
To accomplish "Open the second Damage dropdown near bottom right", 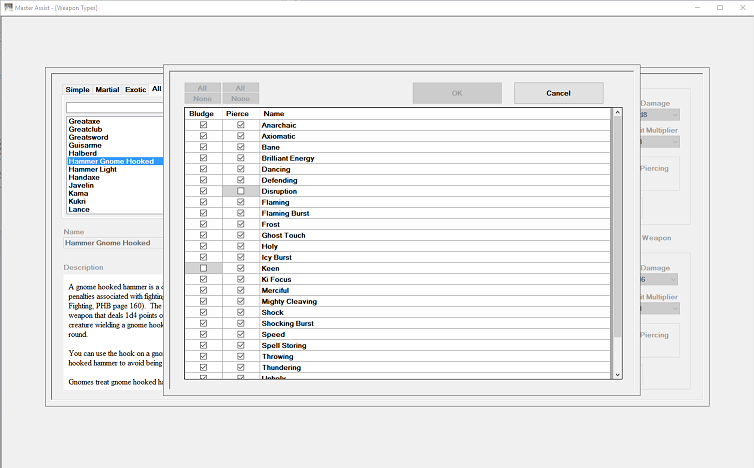I will (660, 279).
